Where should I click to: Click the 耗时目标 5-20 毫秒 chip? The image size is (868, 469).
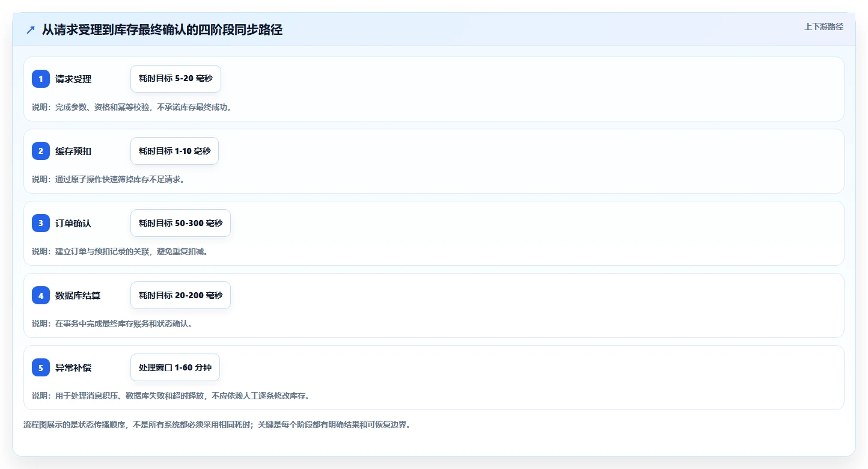point(176,79)
